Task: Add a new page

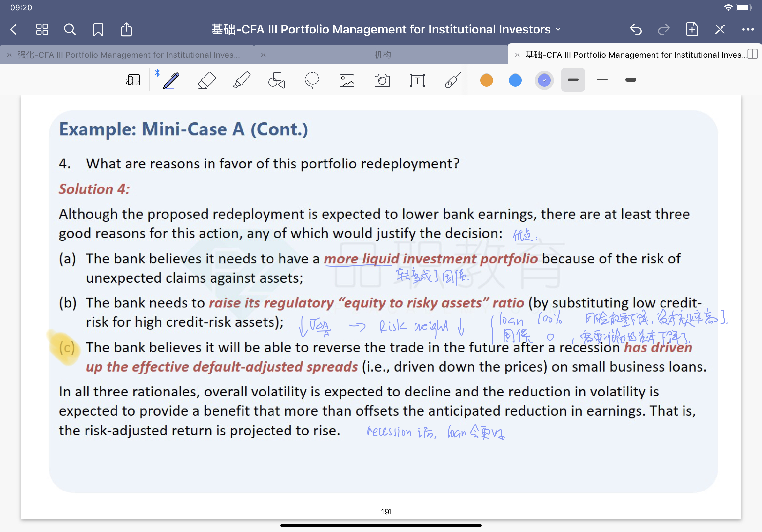Action: click(692, 30)
